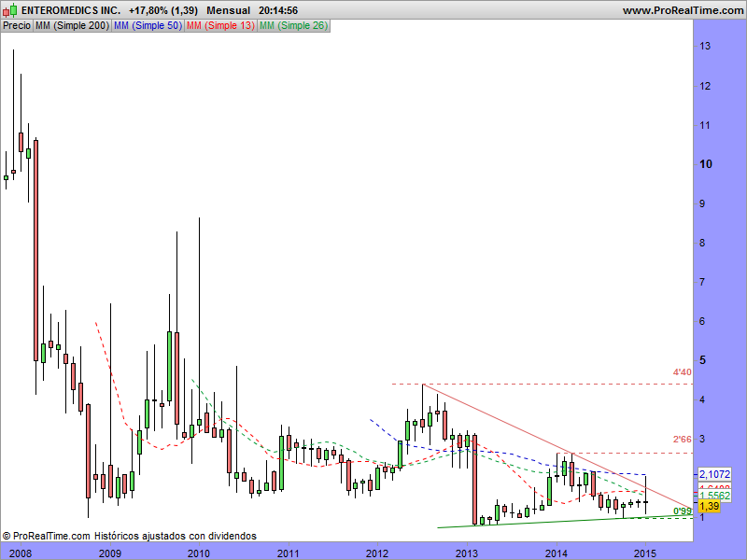This screenshot has height=560, width=747.
Task: Click the bold 5 price scale label
Action: pos(703,360)
